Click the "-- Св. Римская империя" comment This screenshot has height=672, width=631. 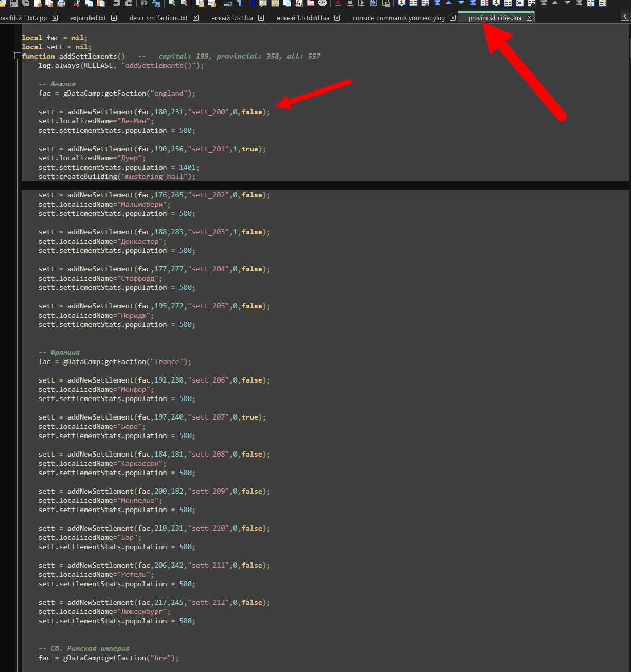coord(84,649)
